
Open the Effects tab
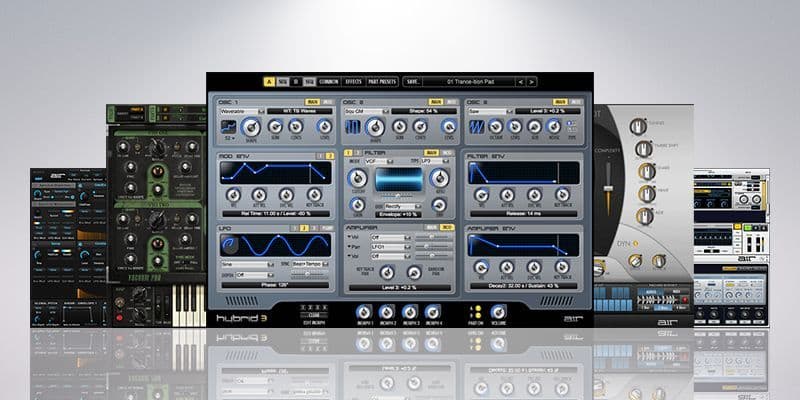pos(353,82)
